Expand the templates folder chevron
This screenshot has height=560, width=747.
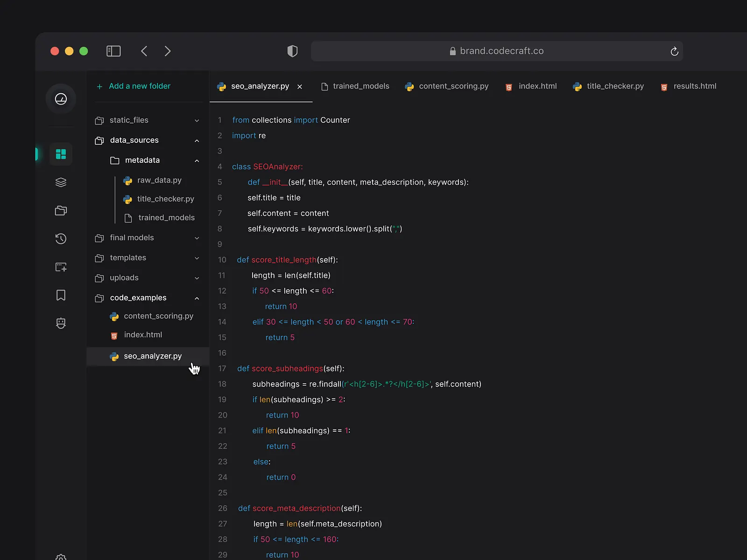[x=197, y=258]
